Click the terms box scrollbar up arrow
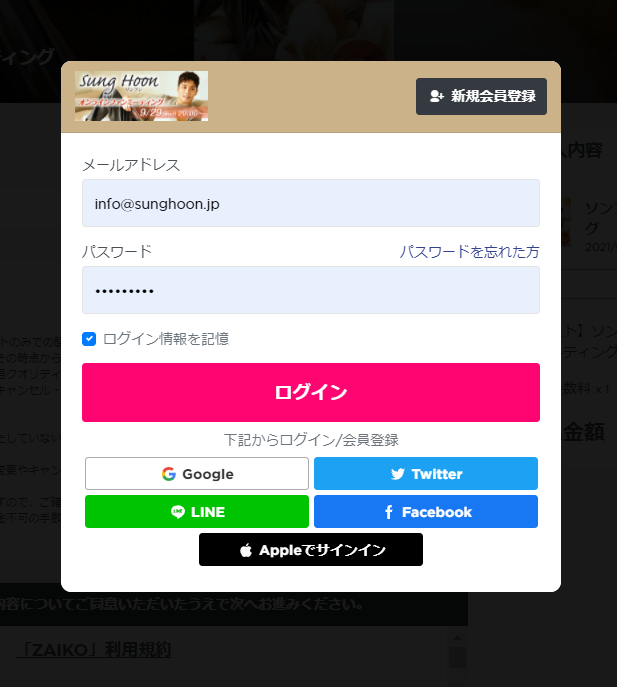Screen dimensions: 617x687 pos(457,637)
